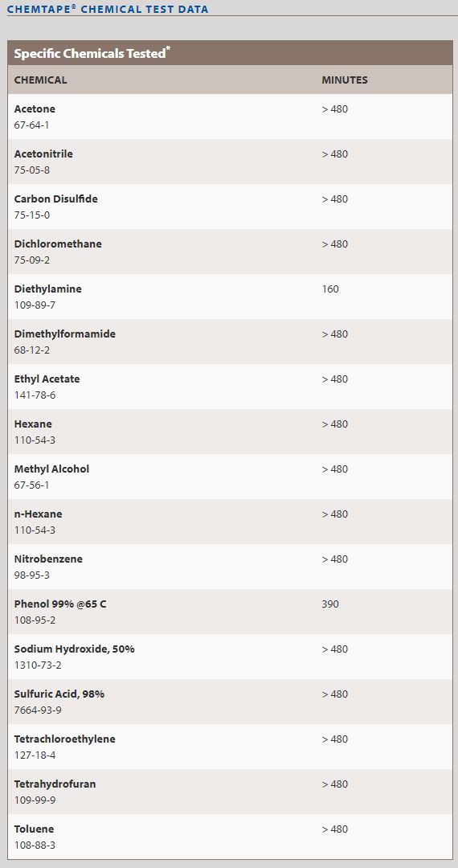Click the Sulfuric Acid, 98% name
The height and width of the screenshot is (868, 458).
(x=59, y=694)
